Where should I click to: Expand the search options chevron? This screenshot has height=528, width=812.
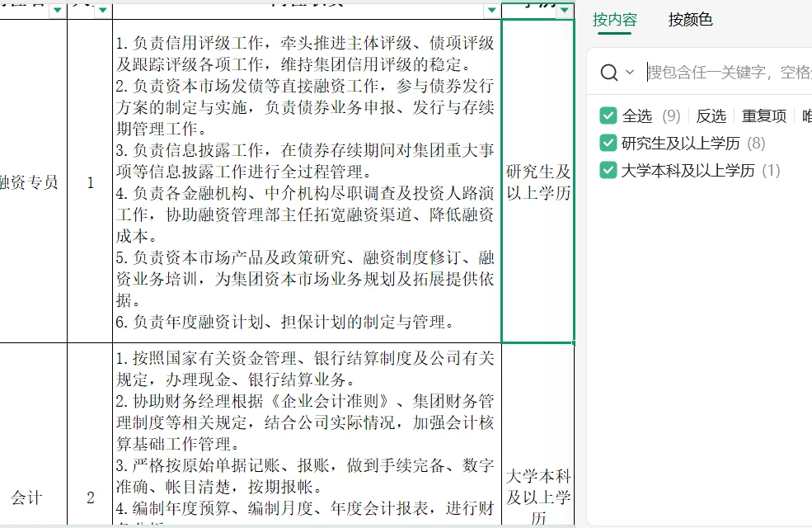tap(630, 72)
